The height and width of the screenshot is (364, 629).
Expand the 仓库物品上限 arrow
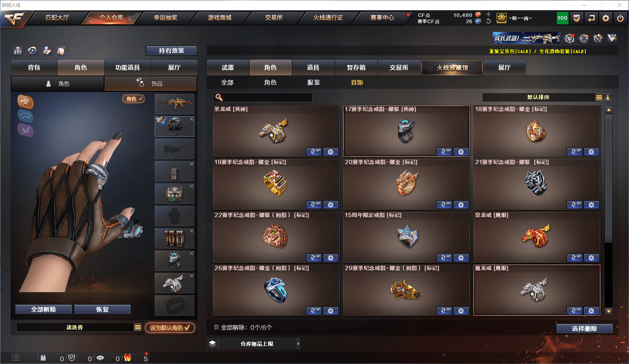pos(298,344)
